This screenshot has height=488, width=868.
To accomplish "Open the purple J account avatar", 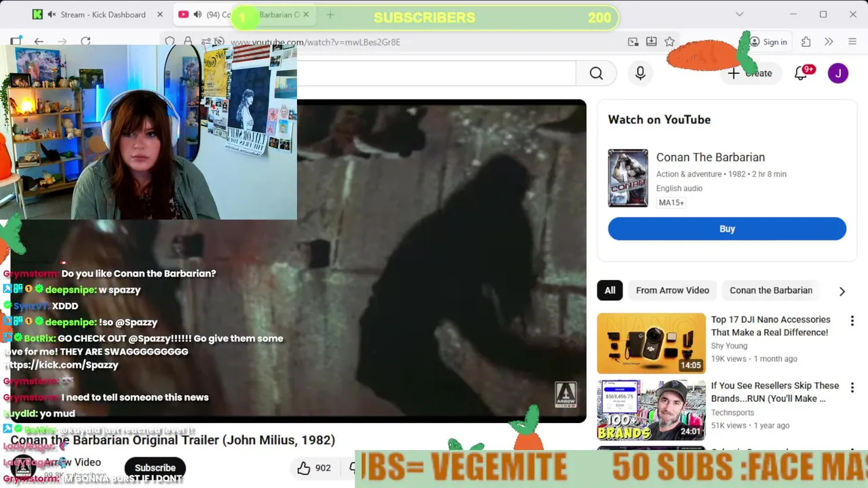I will click(838, 73).
